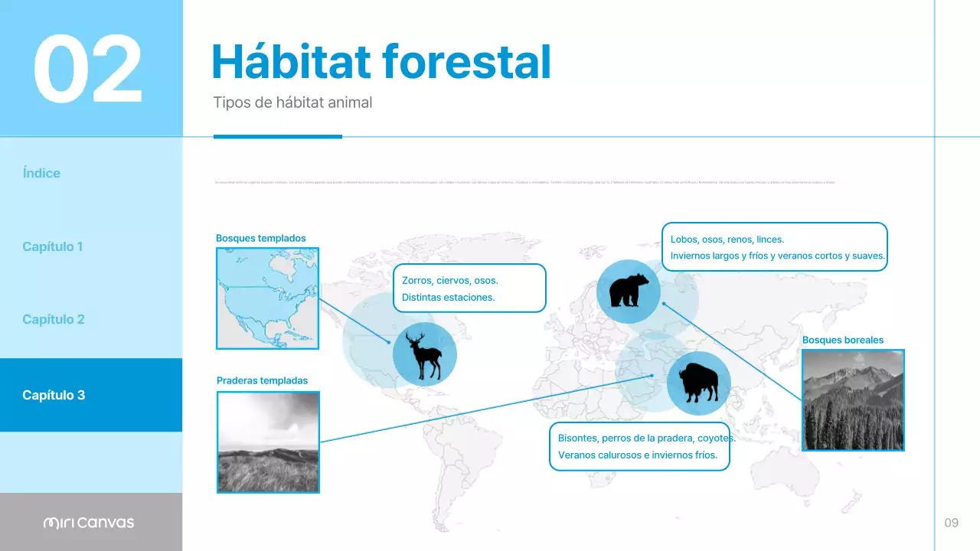The height and width of the screenshot is (551, 980).
Task: Select Capítulo 2 in the sidebar
Action: pos(54,318)
